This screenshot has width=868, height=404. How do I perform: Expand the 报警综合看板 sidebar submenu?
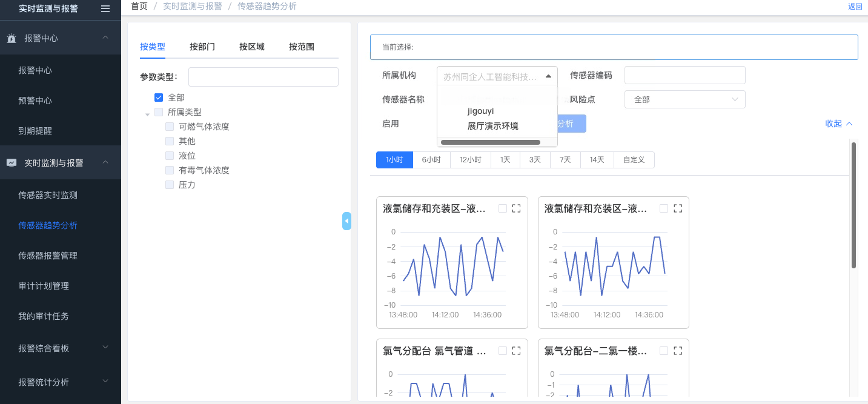[x=105, y=348]
